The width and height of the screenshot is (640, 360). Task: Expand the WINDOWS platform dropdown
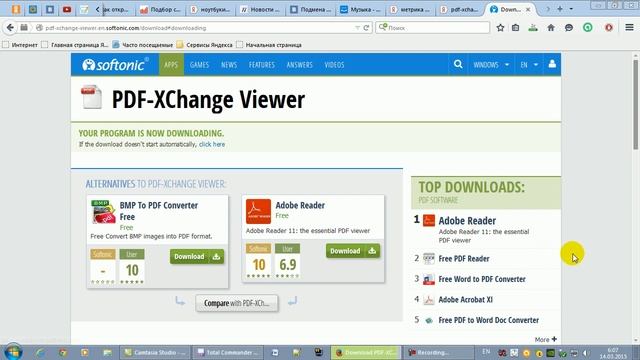tap(491, 64)
